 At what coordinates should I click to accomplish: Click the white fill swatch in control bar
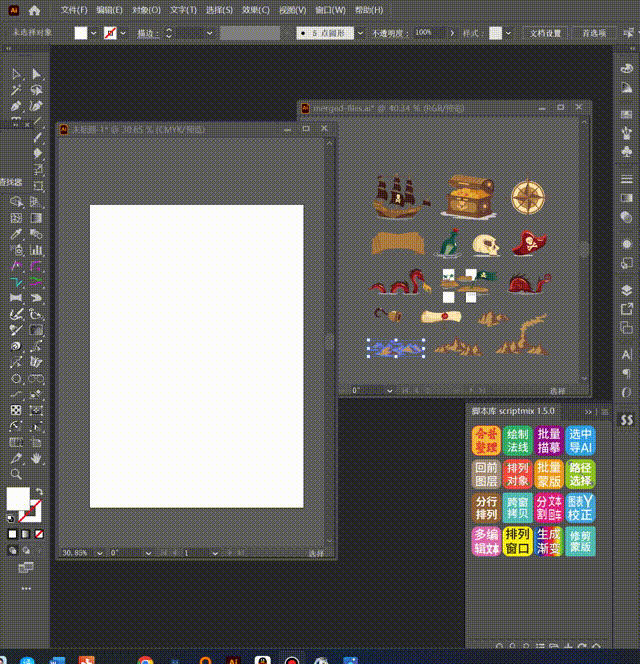[x=81, y=33]
